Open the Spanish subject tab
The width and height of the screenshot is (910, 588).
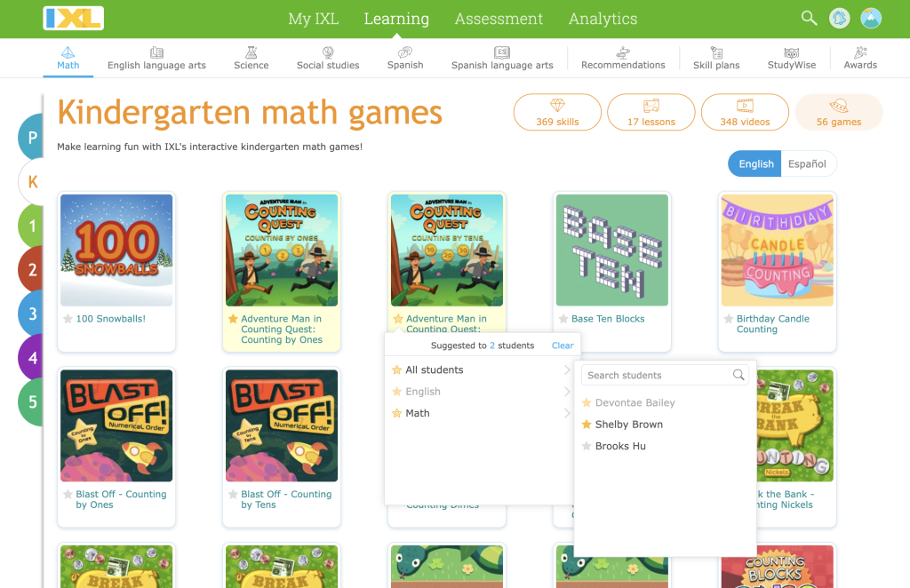pyautogui.click(x=405, y=58)
